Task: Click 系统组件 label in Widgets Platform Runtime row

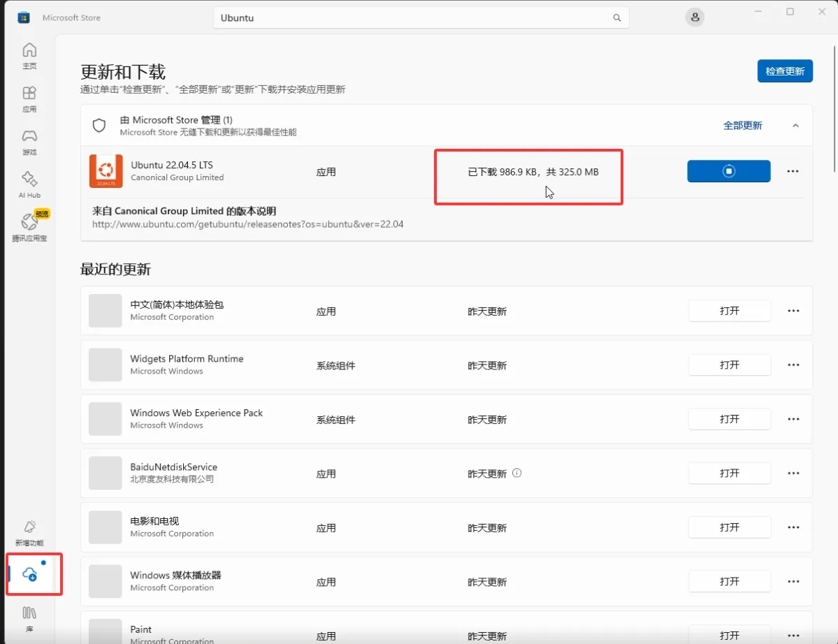Action: pos(335,366)
